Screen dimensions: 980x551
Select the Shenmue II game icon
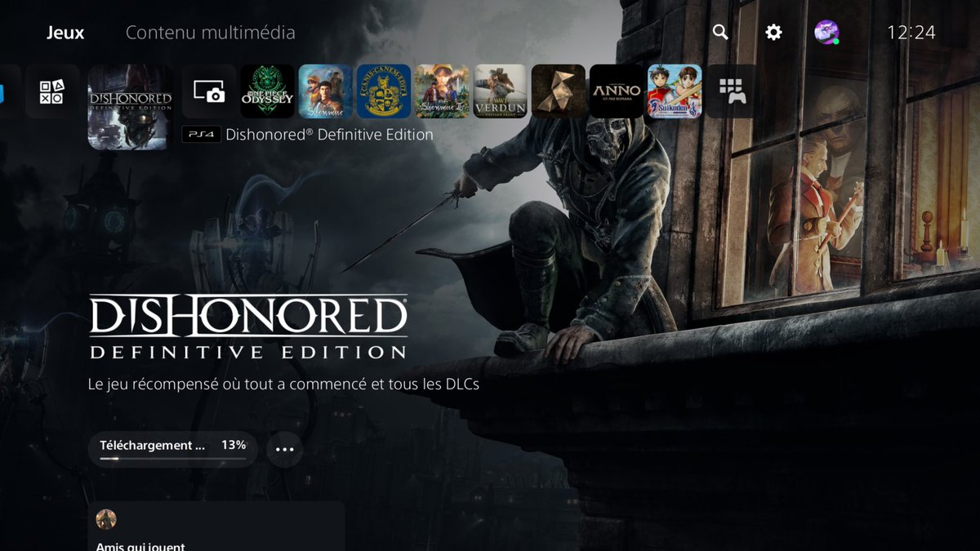[442, 91]
